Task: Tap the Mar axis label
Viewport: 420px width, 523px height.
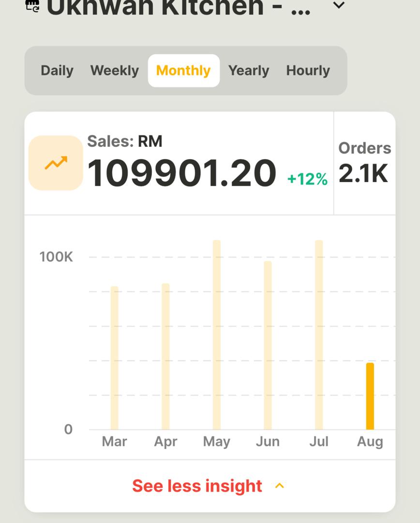Action: tap(114, 442)
